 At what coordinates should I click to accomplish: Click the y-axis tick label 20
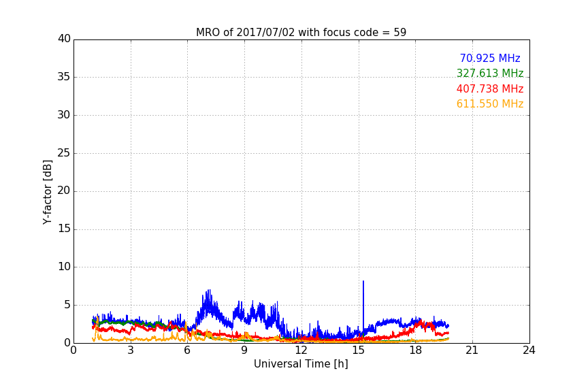point(64,191)
